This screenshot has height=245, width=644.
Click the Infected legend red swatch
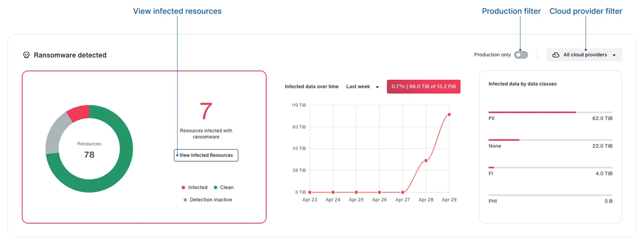(184, 187)
